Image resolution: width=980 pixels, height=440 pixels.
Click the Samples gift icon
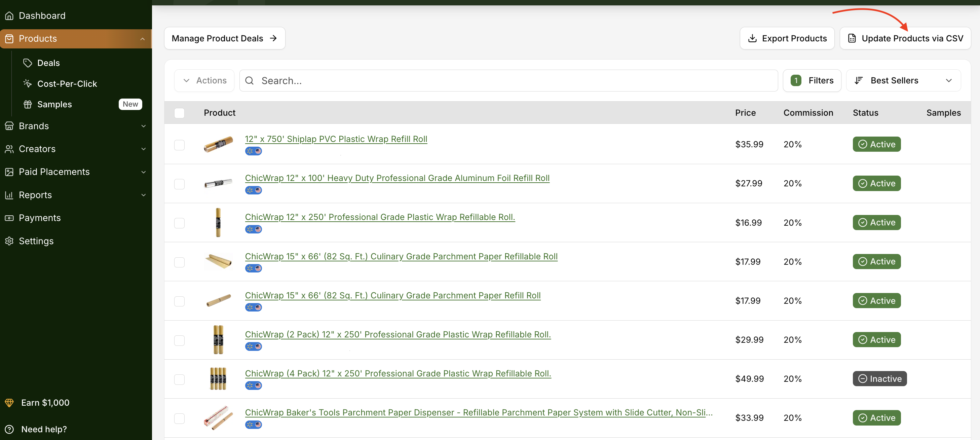coord(27,104)
